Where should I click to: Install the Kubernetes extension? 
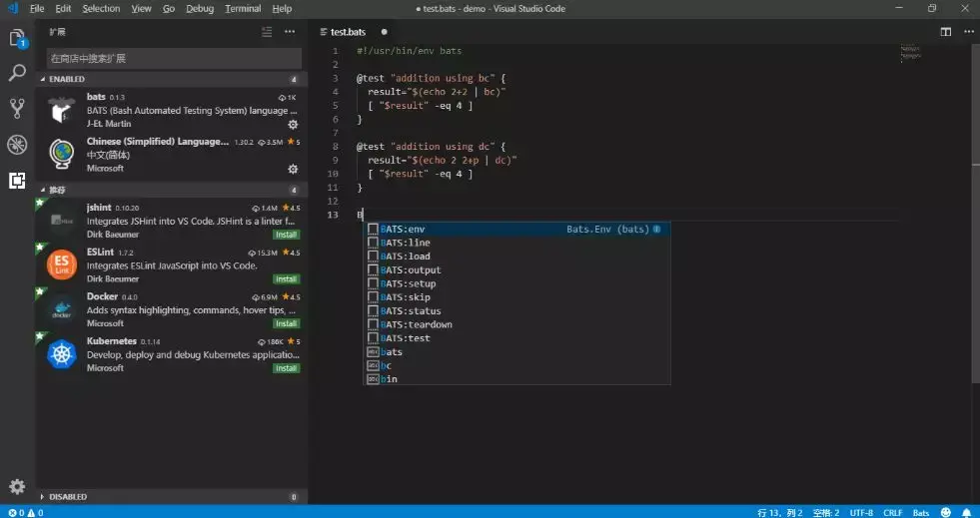[287, 368]
